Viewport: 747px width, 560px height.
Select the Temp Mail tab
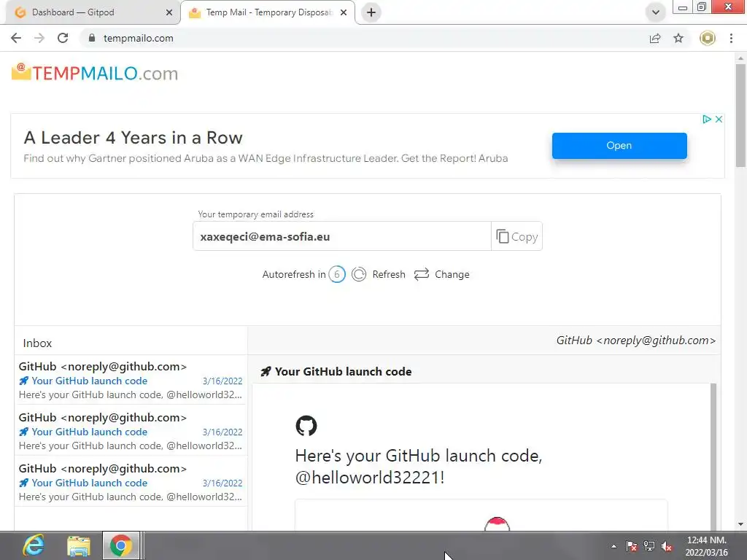pos(268,12)
